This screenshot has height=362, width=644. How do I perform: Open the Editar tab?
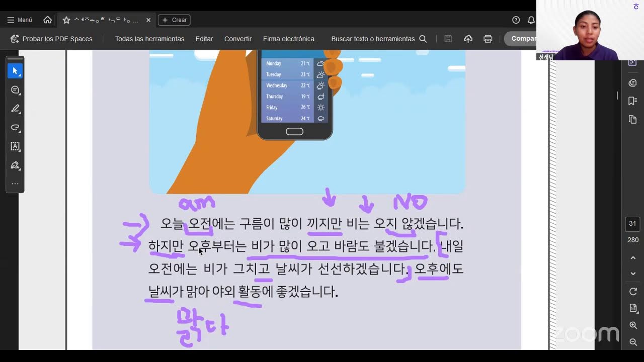click(204, 39)
